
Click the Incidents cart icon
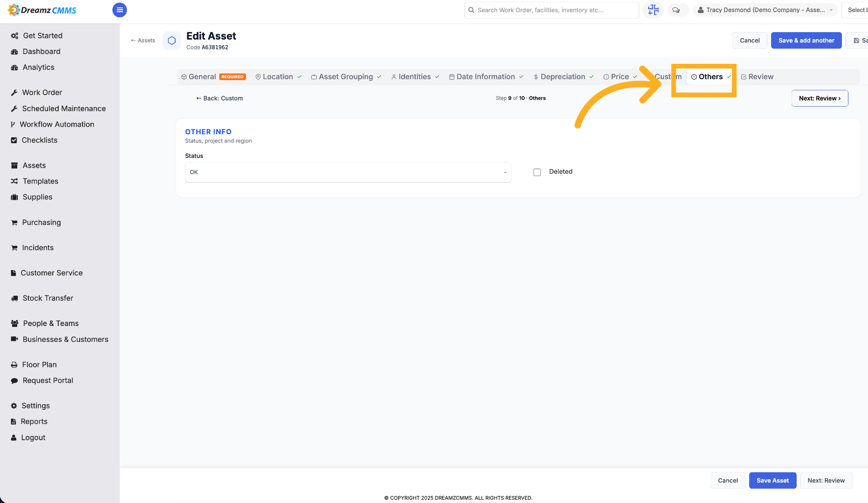(14, 248)
